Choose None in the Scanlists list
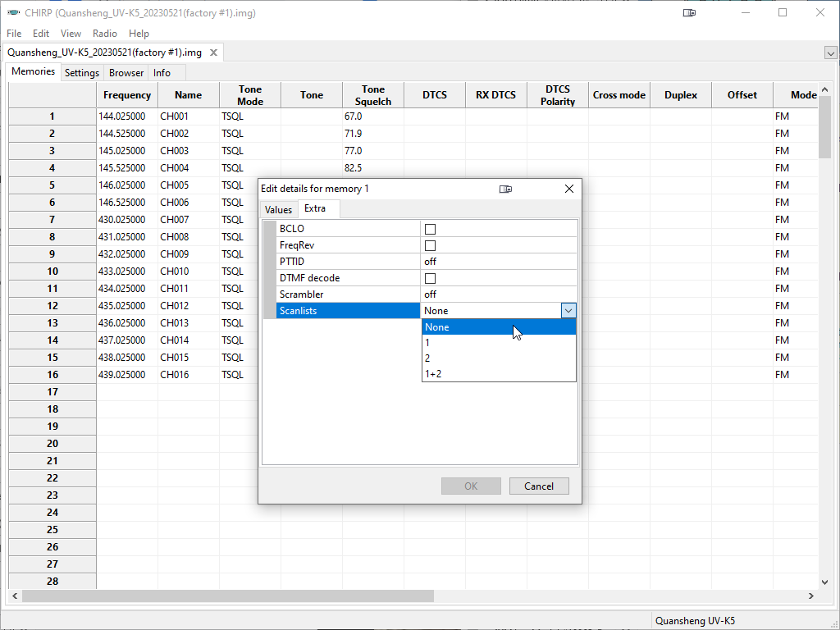 click(x=499, y=327)
